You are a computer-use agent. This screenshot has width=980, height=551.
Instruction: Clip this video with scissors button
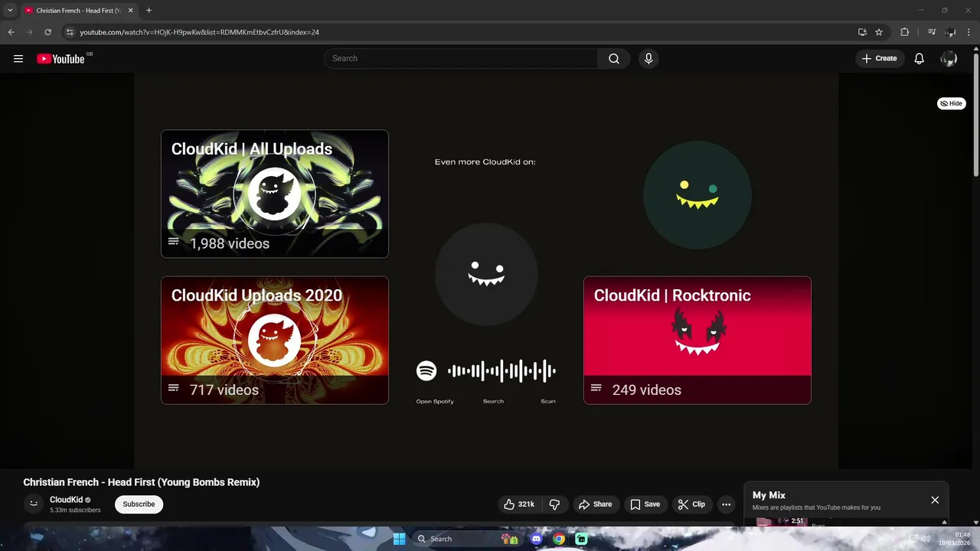691,504
